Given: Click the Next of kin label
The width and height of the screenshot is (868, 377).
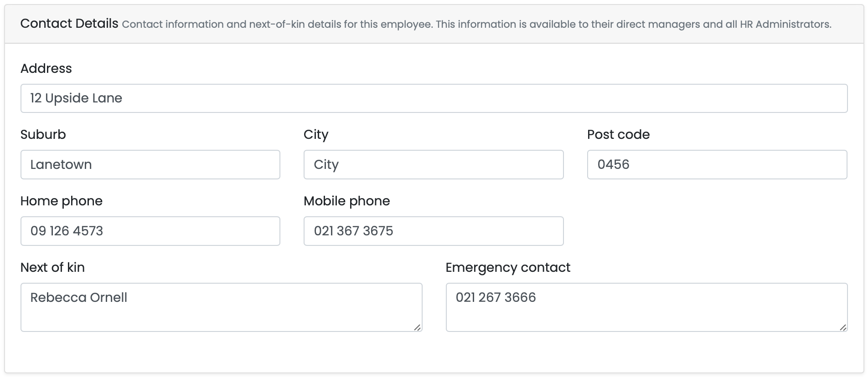Looking at the screenshot, I should tap(52, 268).
